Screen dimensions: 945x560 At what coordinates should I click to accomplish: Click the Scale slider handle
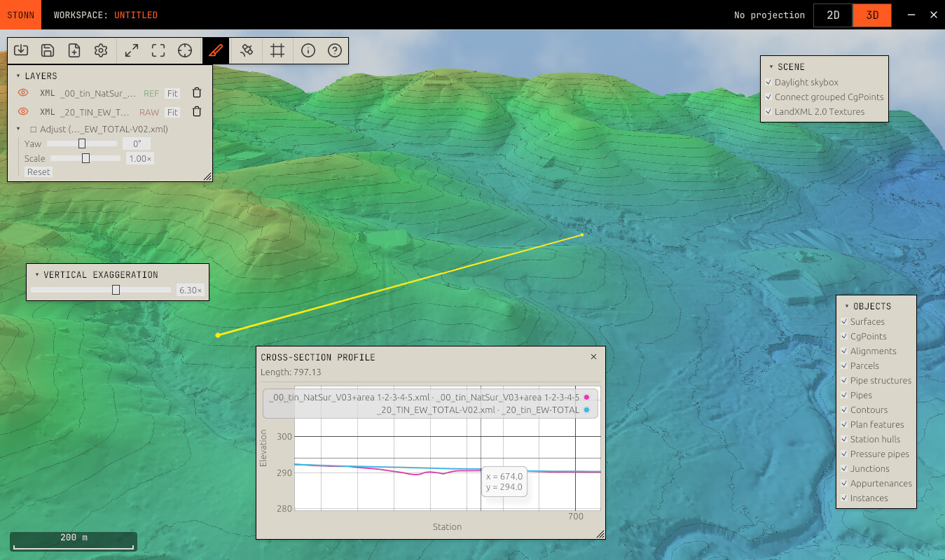pos(85,158)
